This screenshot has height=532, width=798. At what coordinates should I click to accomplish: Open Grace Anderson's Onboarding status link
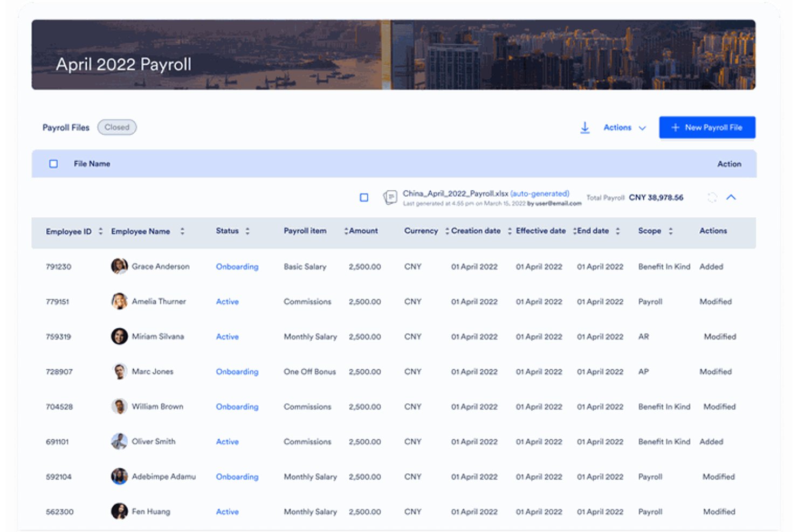tap(237, 267)
